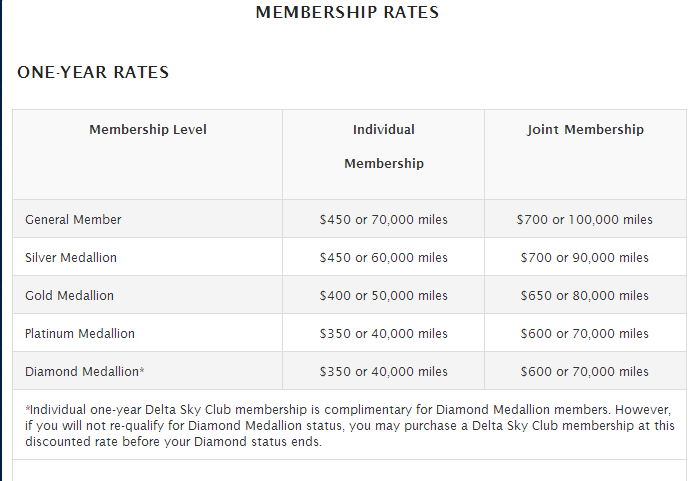Image resolution: width=697 pixels, height=481 pixels.
Task: Click the $650 or 80,000 miles cell
Action: (585, 295)
